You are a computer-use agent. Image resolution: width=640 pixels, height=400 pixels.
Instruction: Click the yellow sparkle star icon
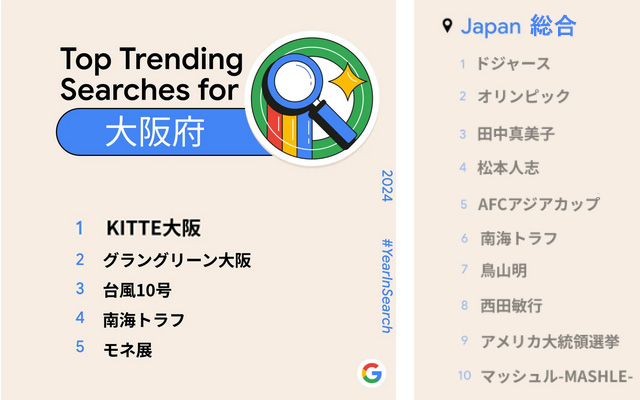click(x=348, y=81)
